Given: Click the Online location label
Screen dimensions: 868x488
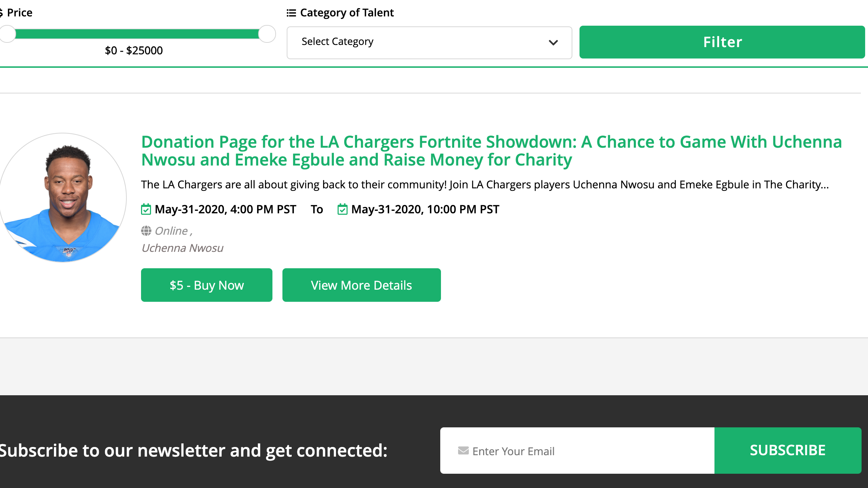Looking at the screenshot, I should [x=171, y=231].
